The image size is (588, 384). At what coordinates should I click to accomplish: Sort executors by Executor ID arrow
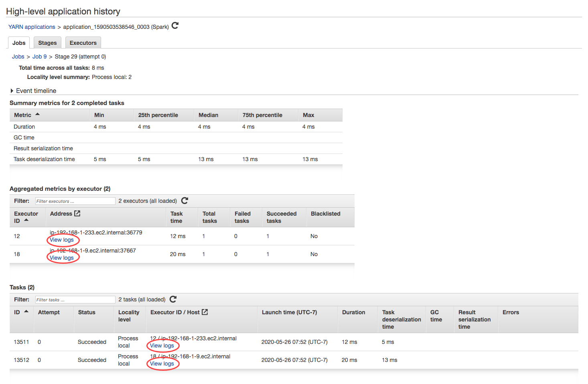click(26, 220)
